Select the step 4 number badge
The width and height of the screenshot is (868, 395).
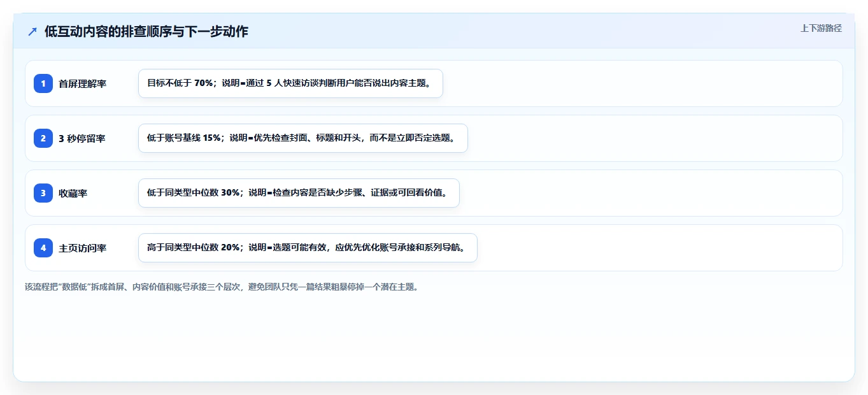43,248
